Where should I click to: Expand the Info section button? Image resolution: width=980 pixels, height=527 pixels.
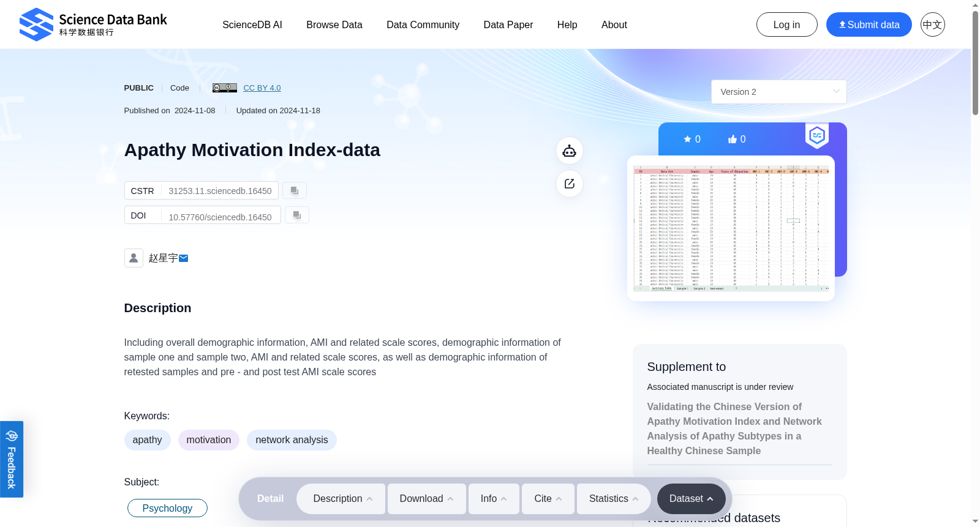[x=494, y=499]
